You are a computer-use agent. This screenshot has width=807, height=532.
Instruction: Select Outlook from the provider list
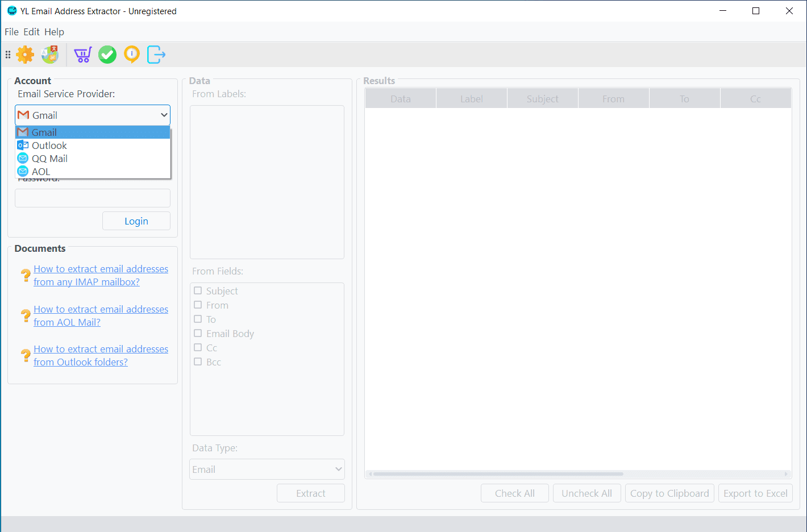93,146
